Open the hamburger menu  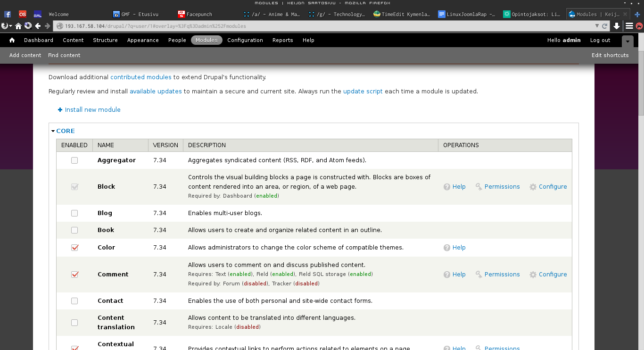pyautogui.click(x=629, y=26)
